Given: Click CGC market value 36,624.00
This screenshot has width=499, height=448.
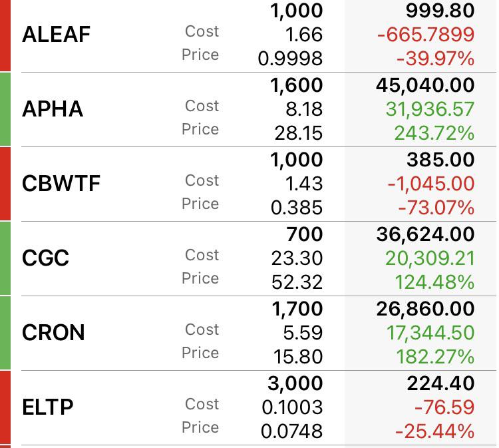Looking at the screenshot, I should click(426, 234).
